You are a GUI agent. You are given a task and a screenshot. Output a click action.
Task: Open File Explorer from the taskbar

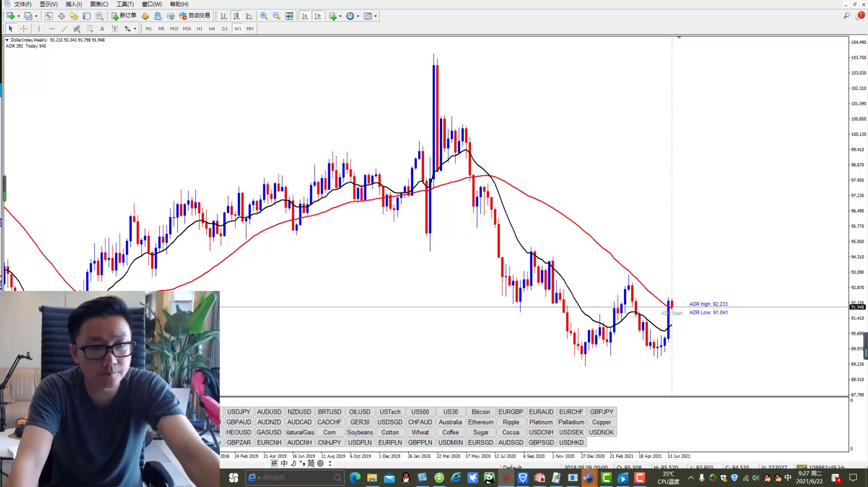coord(372,478)
